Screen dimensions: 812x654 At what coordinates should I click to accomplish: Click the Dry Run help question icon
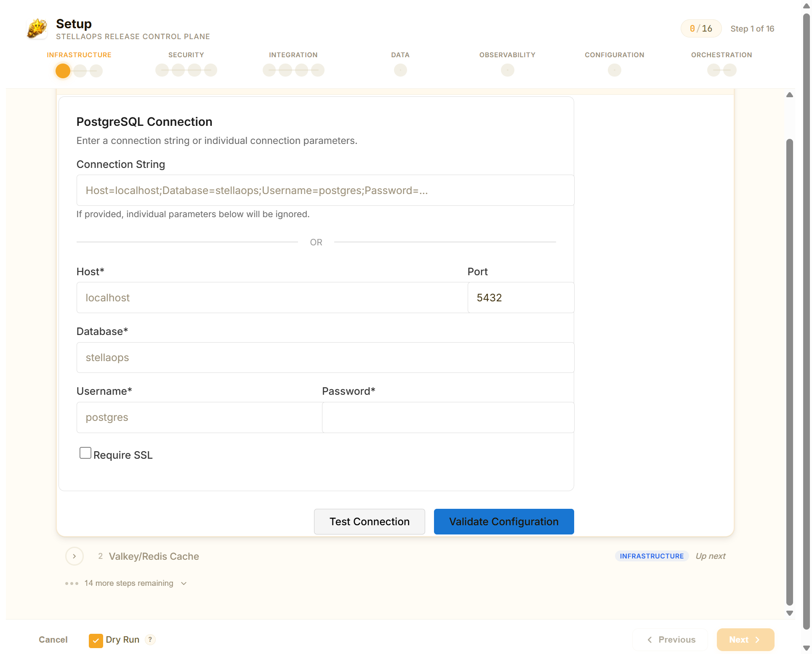click(150, 640)
